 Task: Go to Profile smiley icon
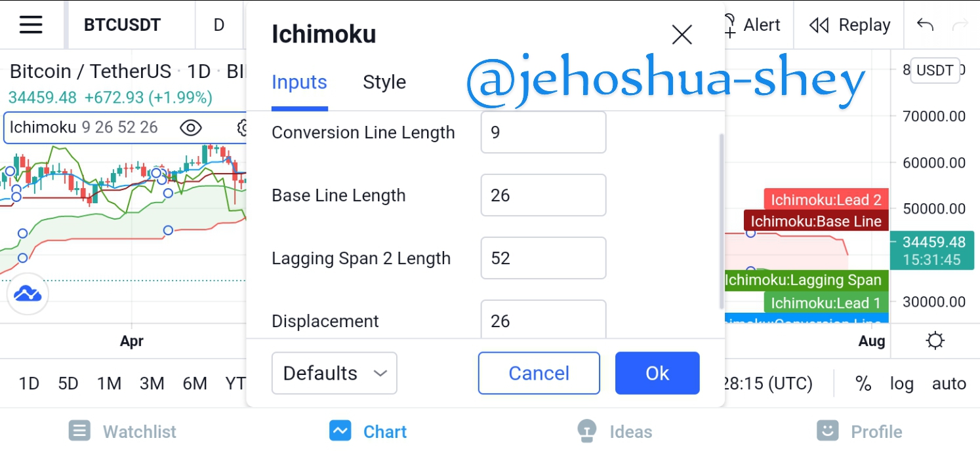tap(827, 431)
